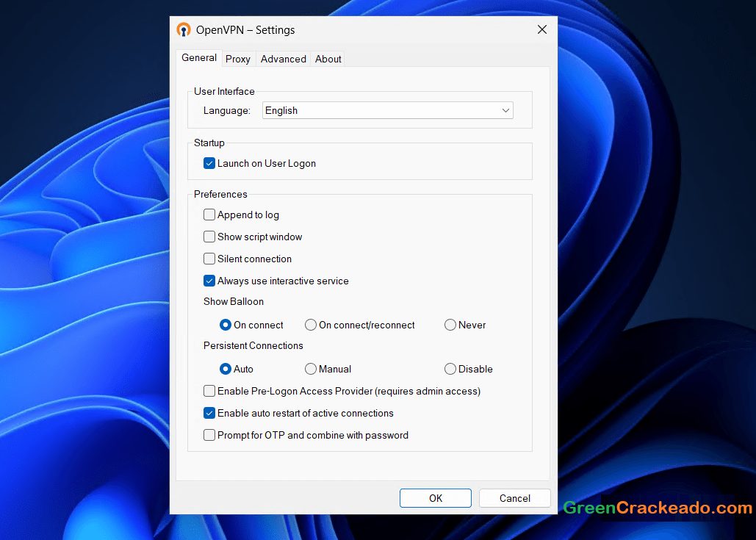The width and height of the screenshot is (756, 540).
Task: Enable Show script window
Action: pos(209,237)
